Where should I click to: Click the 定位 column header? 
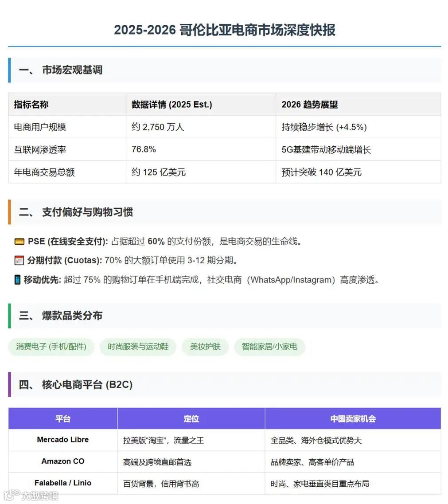tap(191, 418)
